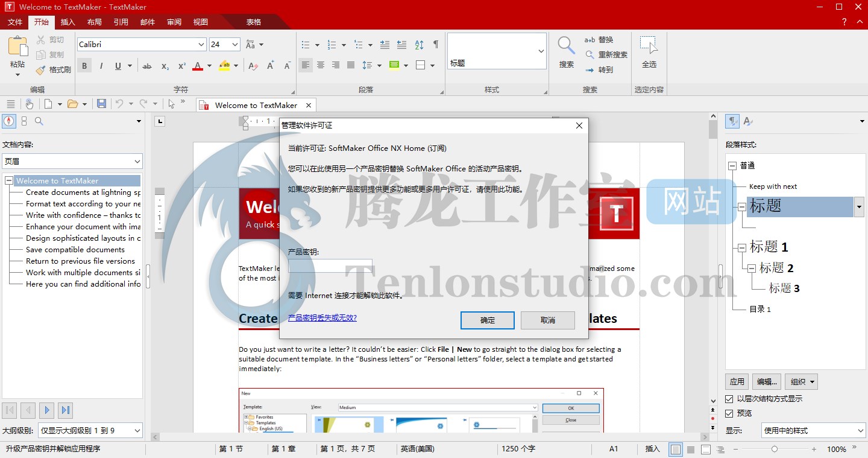The width and height of the screenshot is (868, 458).
Task: Click the Select All (全选) icon
Action: pos(649,45)
